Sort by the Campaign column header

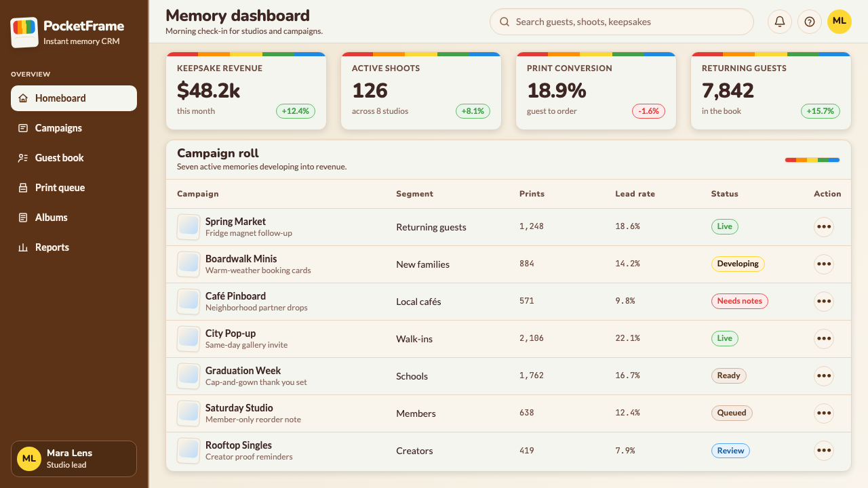click(198, 194)
